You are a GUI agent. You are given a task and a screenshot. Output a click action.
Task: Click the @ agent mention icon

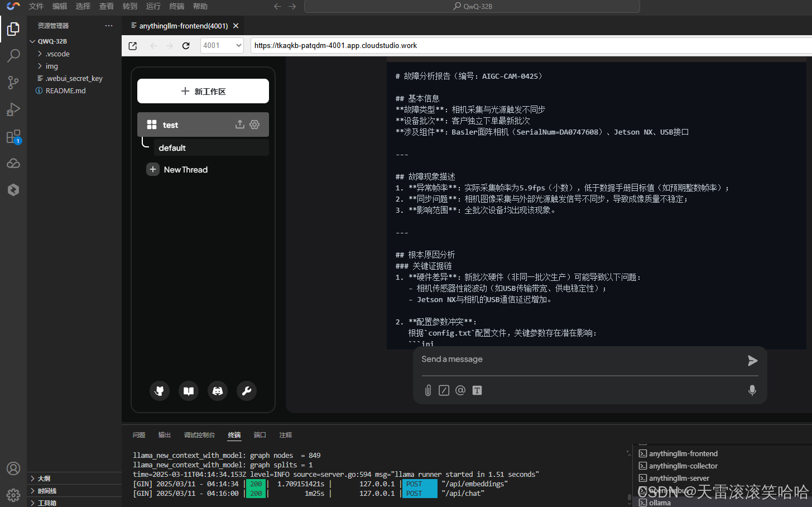click(x=460, y=390)
